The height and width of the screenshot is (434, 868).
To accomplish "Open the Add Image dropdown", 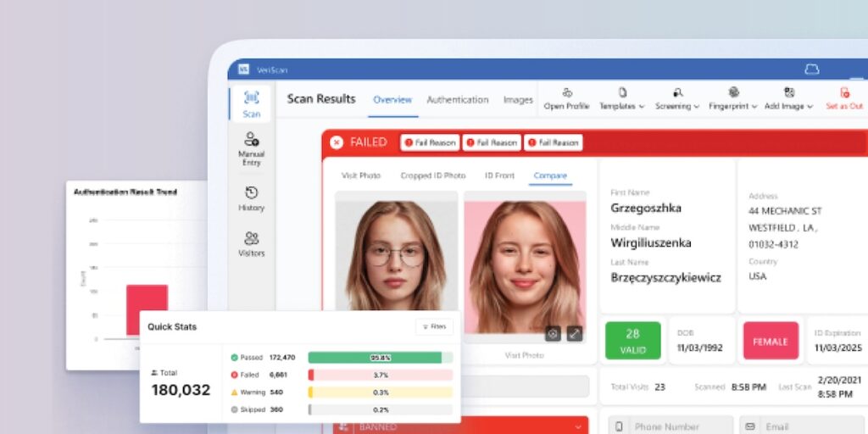I will pos(789,99).
